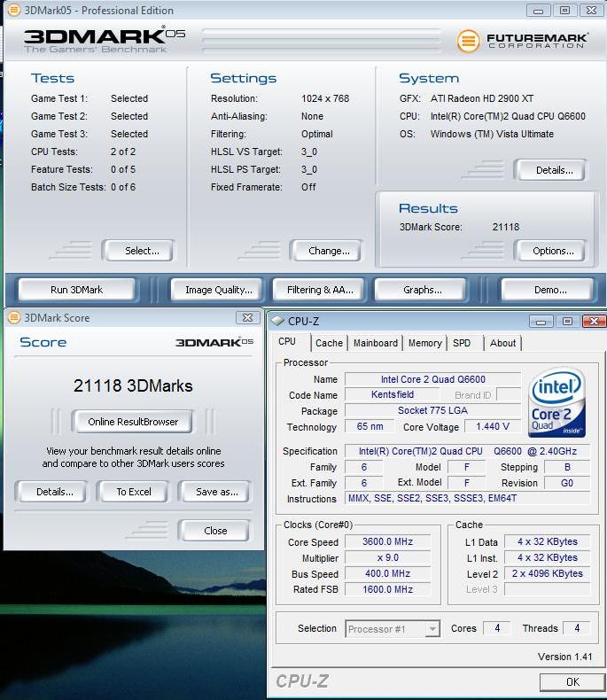Click the Revision G0 value

tap(567, 483)
